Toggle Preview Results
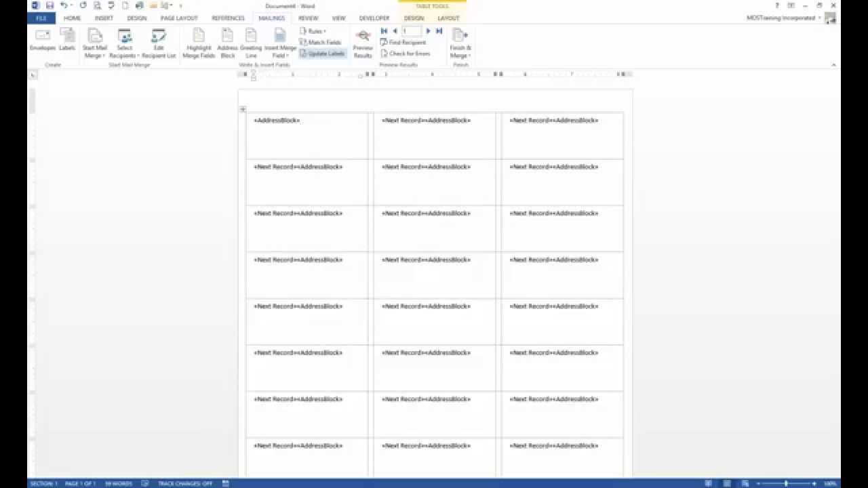868x488 pixels. point(363,43)
